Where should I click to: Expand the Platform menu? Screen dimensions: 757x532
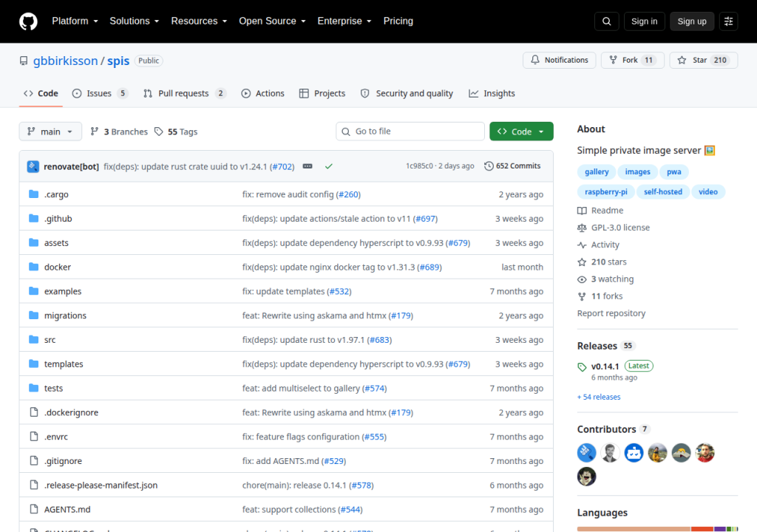coord(75,21)
